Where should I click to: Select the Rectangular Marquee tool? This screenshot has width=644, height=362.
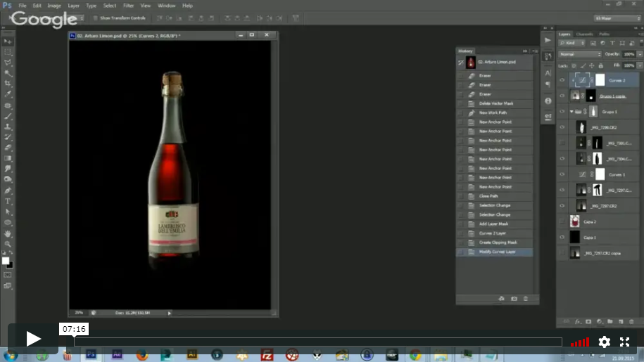coord(8,52)
